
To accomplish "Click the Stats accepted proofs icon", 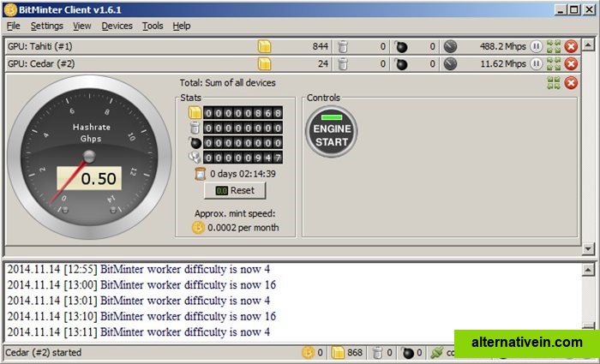I will 195,113.
